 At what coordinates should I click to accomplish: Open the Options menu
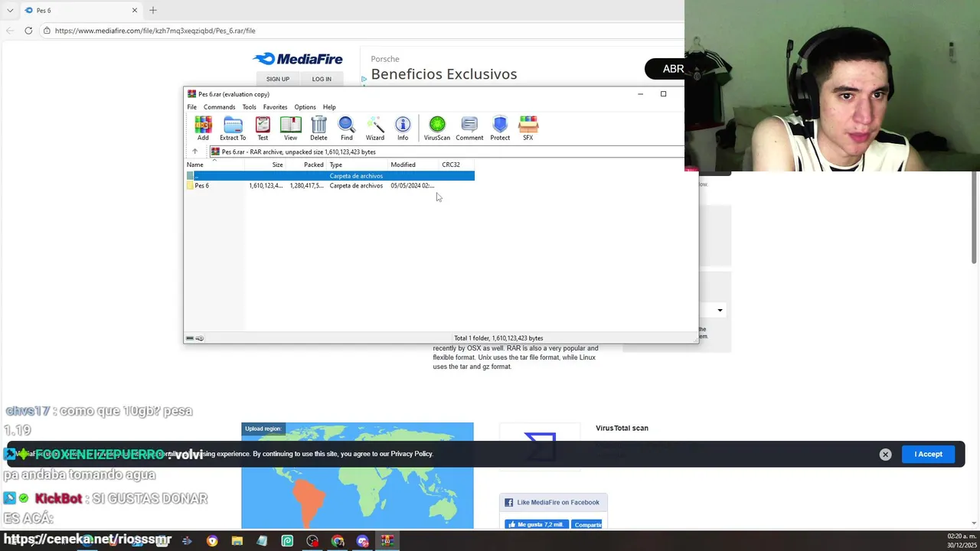305,107
